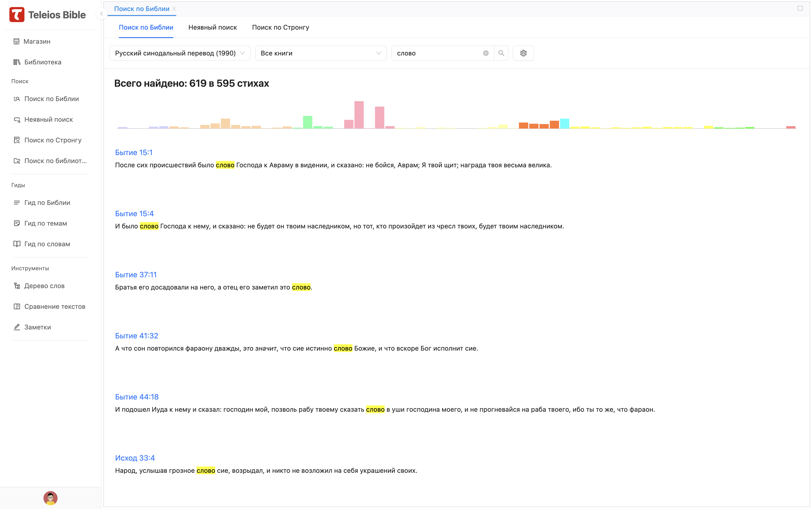
Task: Open the Бытие 15:1 verse link
Action: coord(134,153)
